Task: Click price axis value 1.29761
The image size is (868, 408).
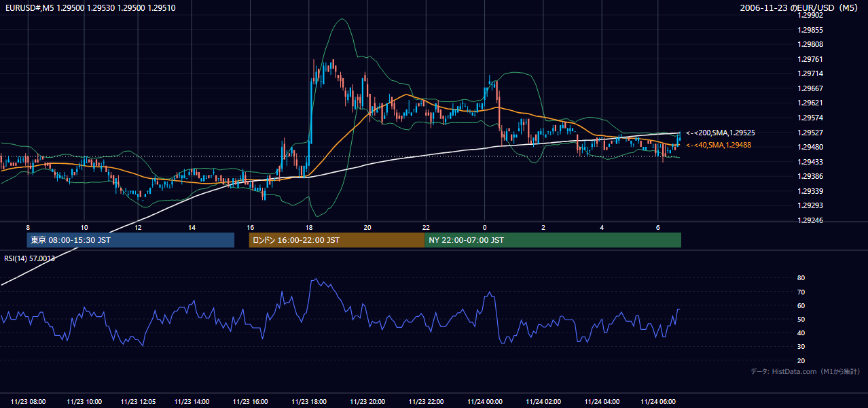Action: (810, 60)
